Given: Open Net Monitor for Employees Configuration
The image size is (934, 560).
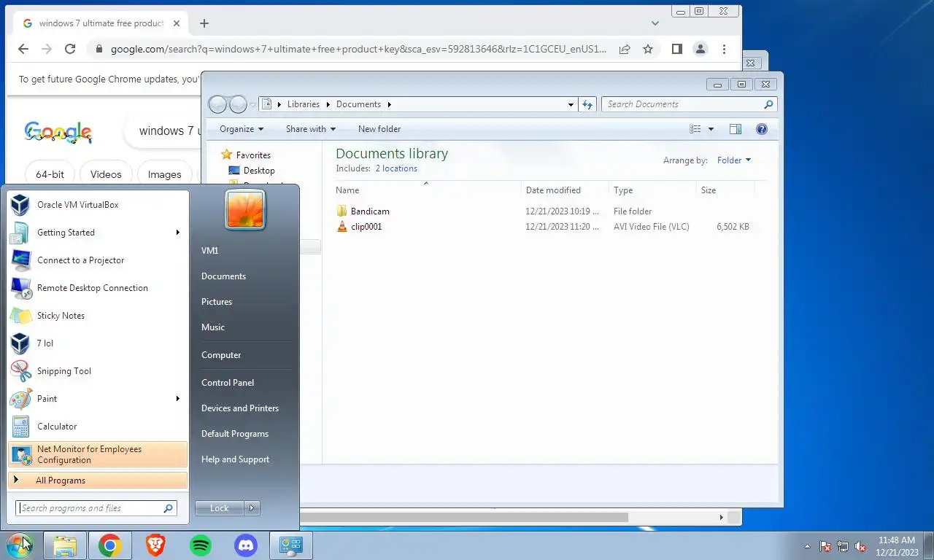Looking at the screenshot, I should click(x=98, y=454).
